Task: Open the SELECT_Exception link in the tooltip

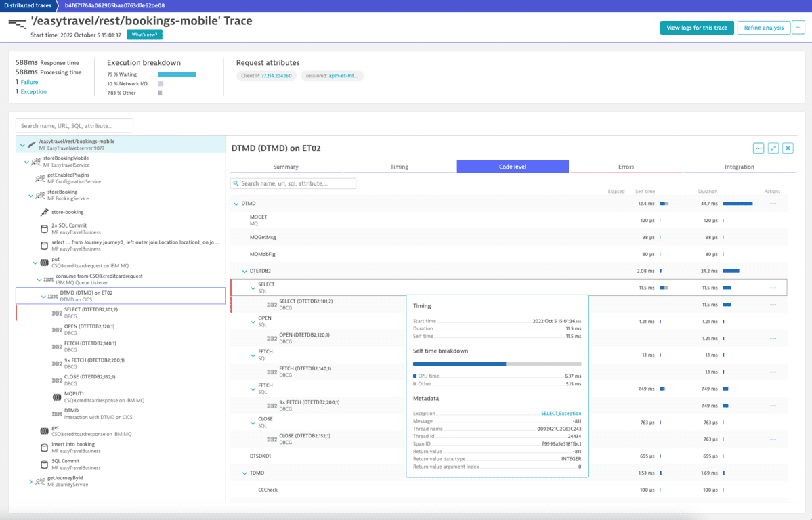Action: 562,413
